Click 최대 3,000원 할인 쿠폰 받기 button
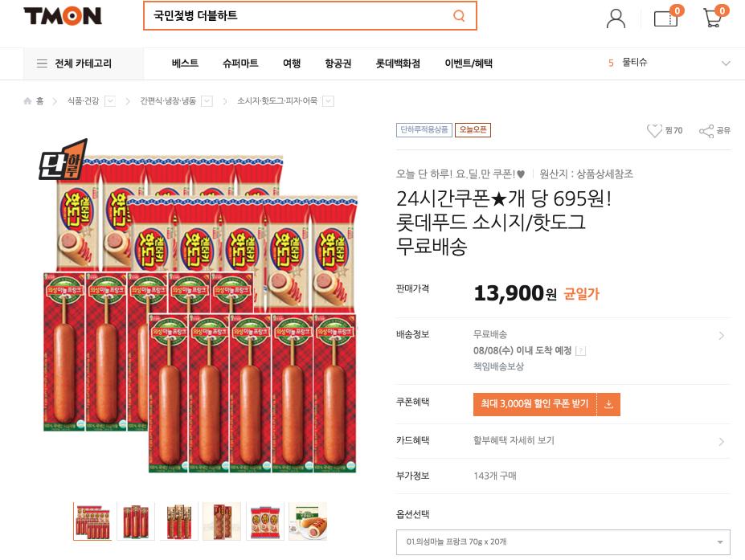Image resolution: width=745 pixels, height=560 pixels. pos(534,404)
